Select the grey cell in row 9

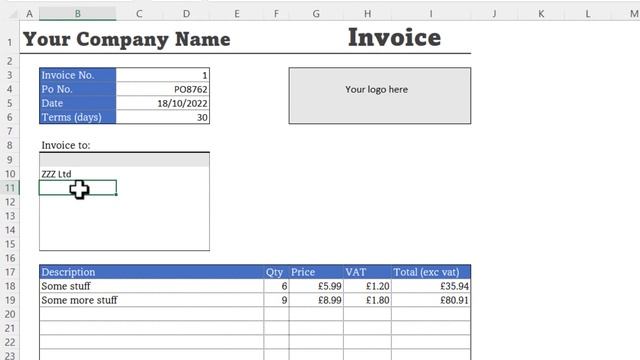(x=124, y=160)
